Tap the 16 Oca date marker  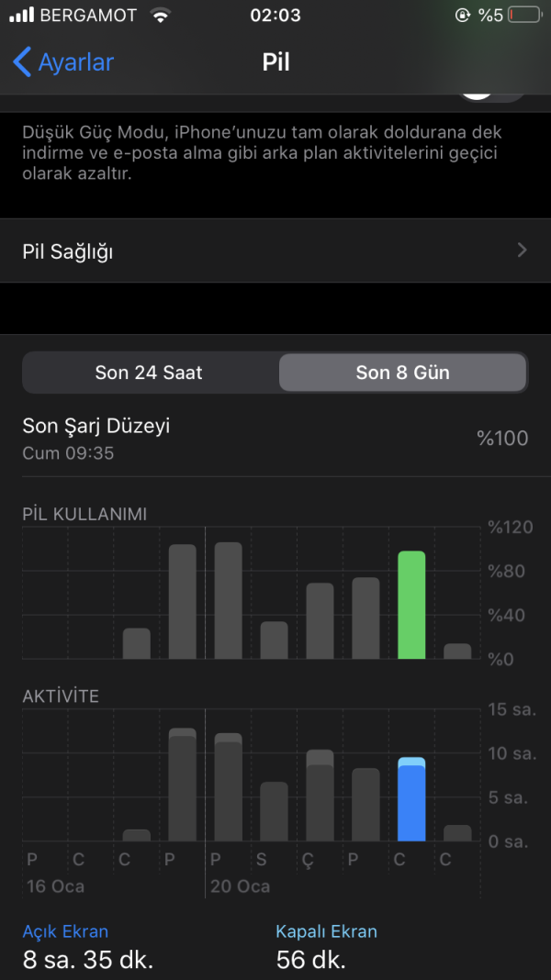(54, 885)
